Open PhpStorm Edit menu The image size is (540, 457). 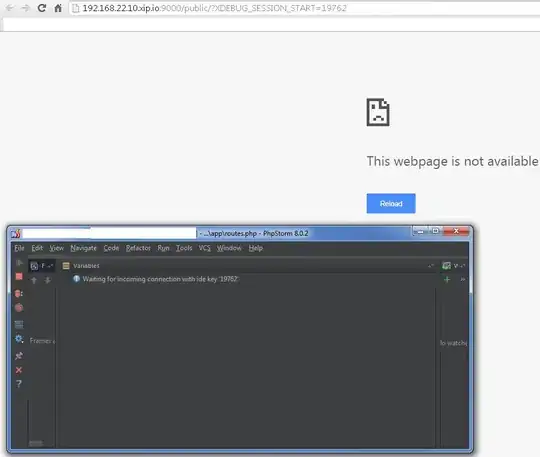click(37, 248)
